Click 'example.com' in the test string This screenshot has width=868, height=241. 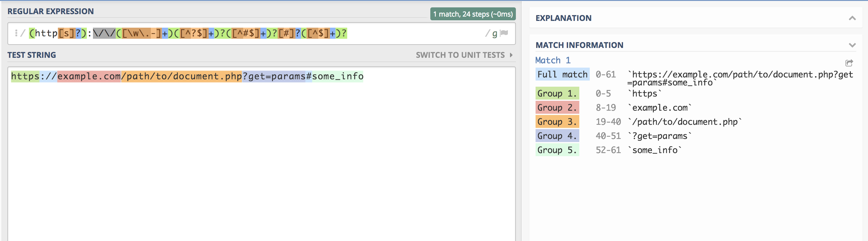click(89, 77)
